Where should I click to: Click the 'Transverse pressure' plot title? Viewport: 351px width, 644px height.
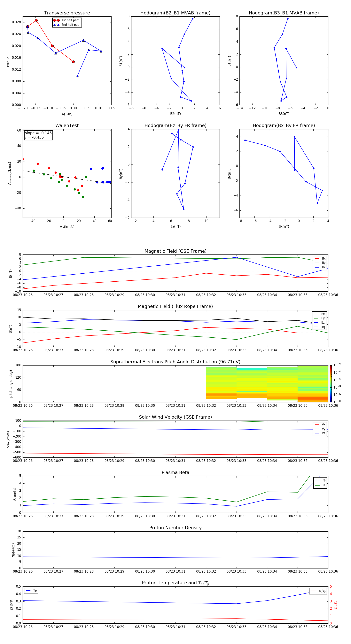click(x=67, y=13)
